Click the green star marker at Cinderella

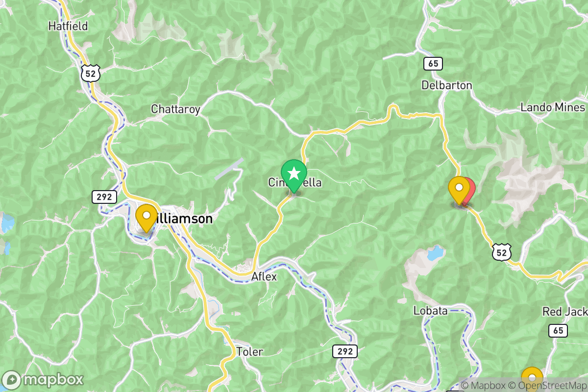(x=294, y=176)
